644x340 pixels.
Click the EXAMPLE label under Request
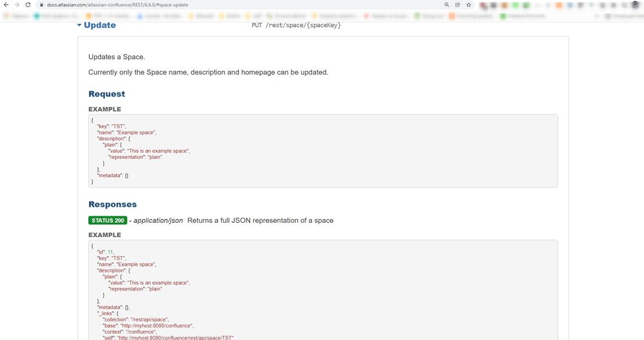tap(104, 109)
